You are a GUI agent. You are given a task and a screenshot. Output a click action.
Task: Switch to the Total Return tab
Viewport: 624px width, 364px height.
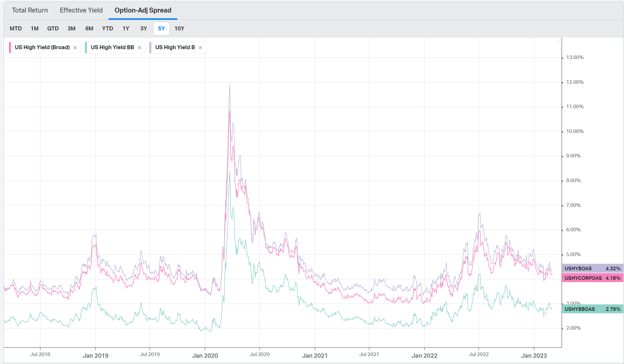coord(29,10)
